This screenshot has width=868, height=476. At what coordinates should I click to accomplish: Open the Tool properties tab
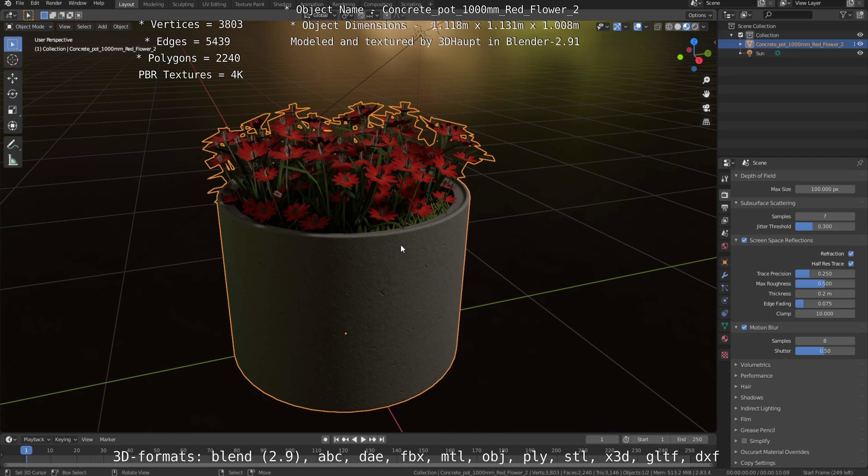point(724,179)
